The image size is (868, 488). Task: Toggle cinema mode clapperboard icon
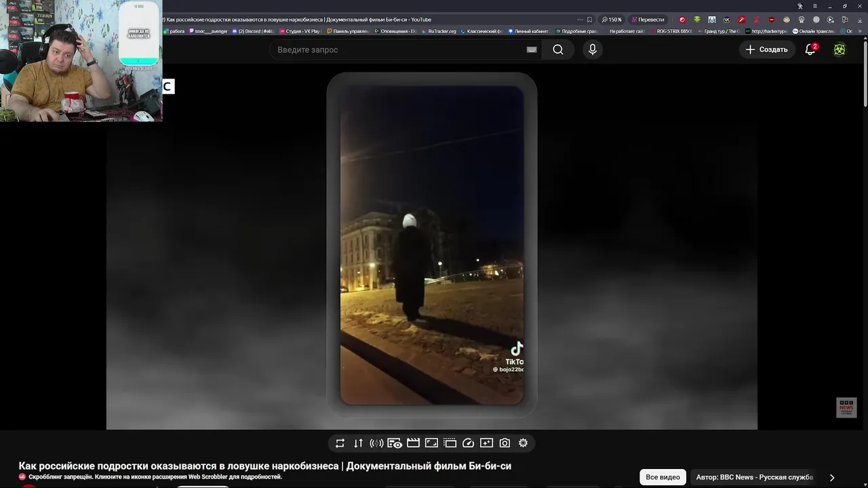pyautogui.click(x=413, y=443)
